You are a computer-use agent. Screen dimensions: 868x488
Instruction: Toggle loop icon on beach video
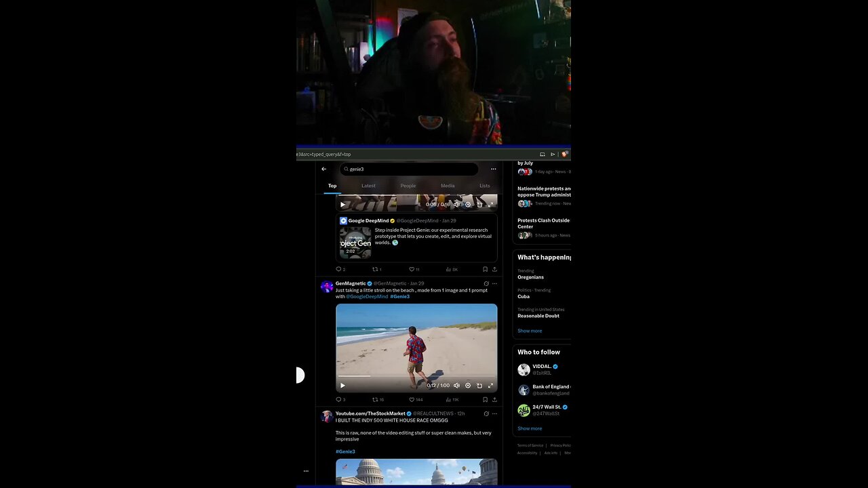click(x=479, y=386)
